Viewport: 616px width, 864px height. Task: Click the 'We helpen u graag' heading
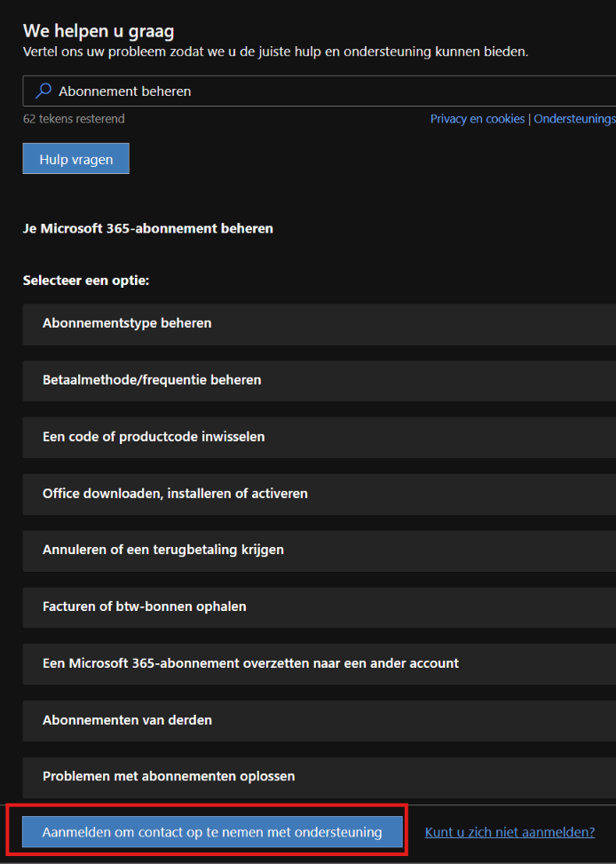(99, 31)
